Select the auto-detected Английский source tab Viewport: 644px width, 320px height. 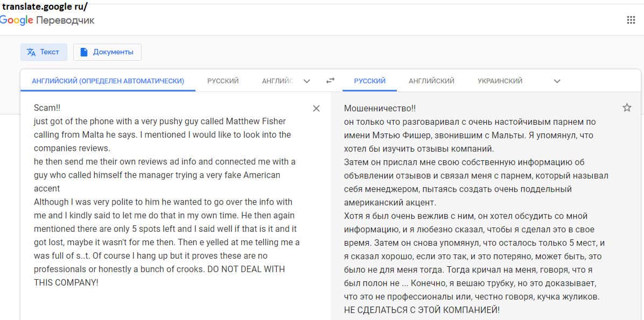[x=108, y=81]
